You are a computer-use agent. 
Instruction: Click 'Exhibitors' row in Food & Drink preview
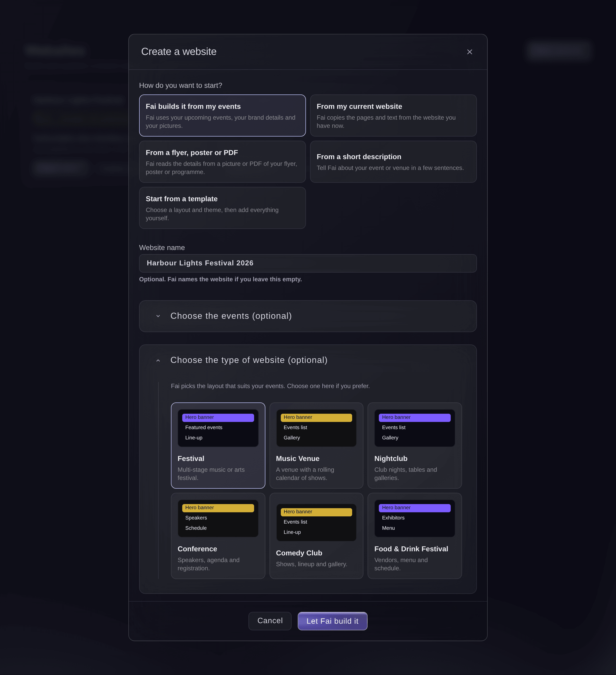click(x=393, y=518)
